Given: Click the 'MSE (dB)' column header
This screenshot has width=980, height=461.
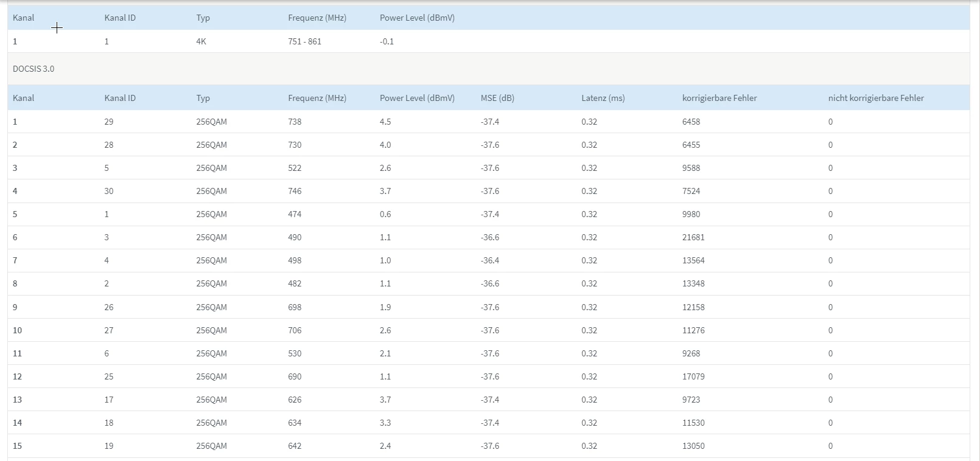Looking at the screenshot, I should click(x=497, y=98).
